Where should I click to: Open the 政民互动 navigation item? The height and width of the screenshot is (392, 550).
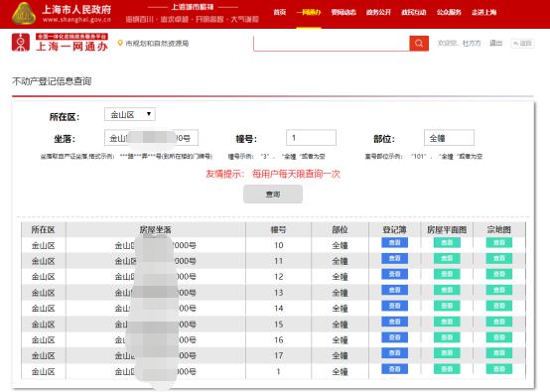click(x=414, y=12)
